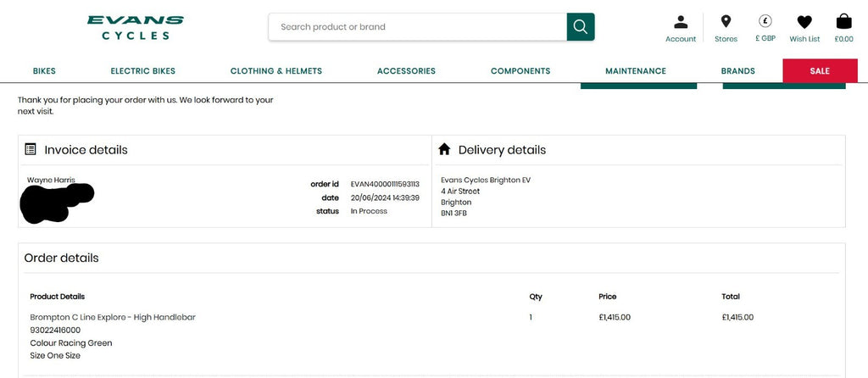Select the Price value £1,415.00

pyautogui.click(x=615, y=317)
